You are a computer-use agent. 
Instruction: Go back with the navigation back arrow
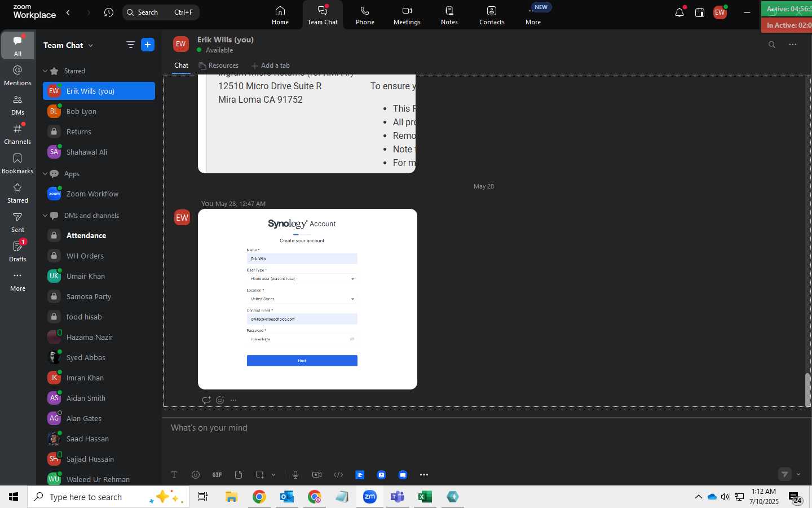tap(68, 12)
